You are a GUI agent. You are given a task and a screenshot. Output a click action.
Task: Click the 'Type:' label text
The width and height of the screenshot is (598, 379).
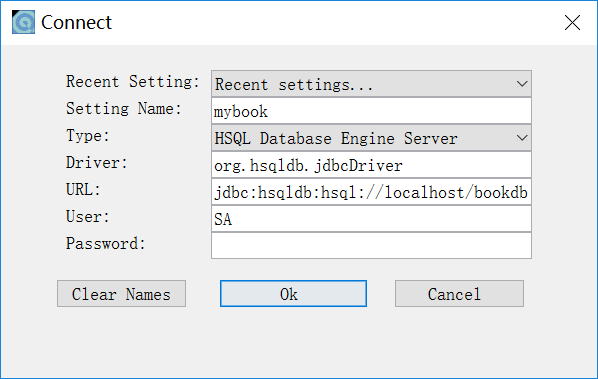pos(88,136)
